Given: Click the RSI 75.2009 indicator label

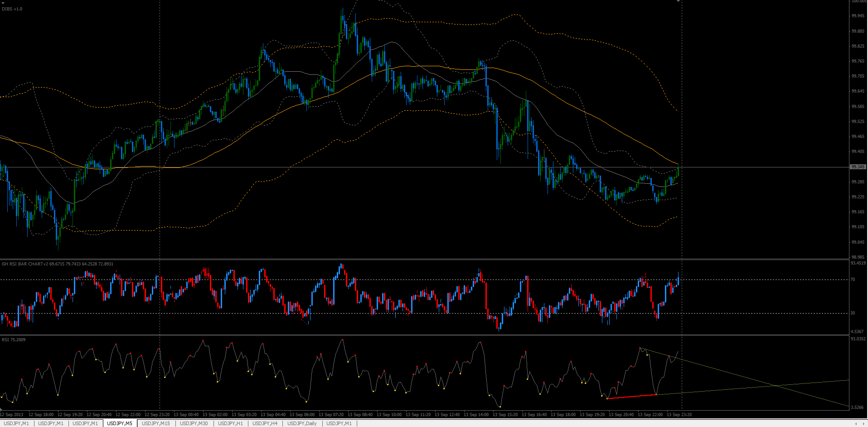Looking at the screenshot, I should click(x=14, y=339).
